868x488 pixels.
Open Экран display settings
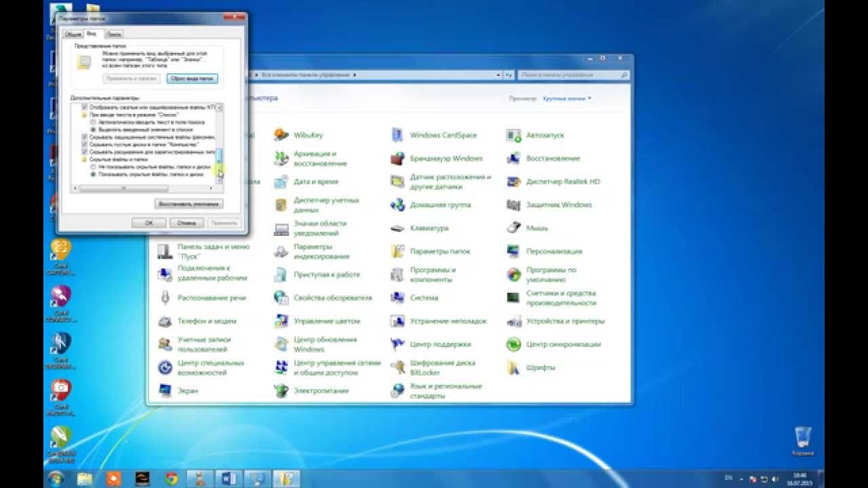click(178, 390)
